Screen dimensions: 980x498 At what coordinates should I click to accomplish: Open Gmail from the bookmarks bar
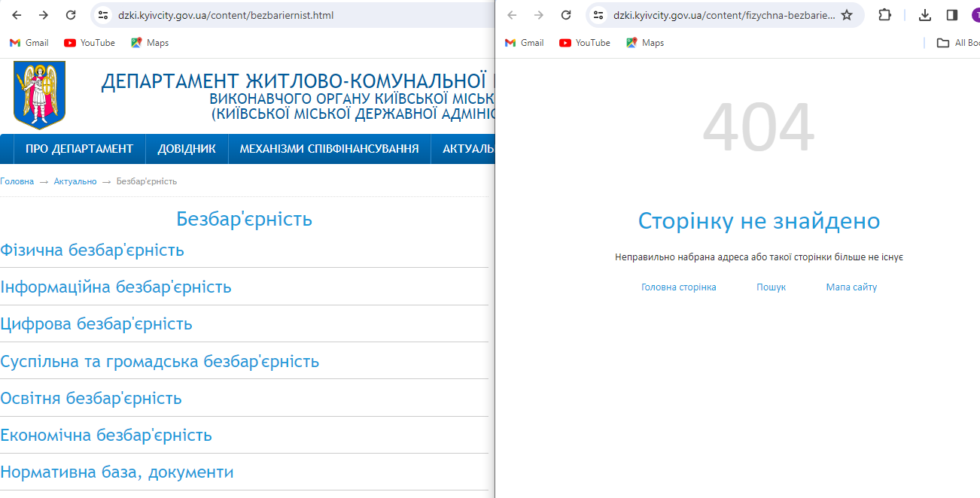pos(29,43)
